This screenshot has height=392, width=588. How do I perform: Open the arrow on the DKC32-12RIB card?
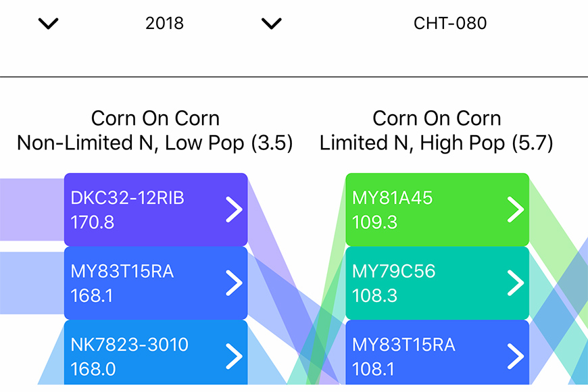coord(234,210)
